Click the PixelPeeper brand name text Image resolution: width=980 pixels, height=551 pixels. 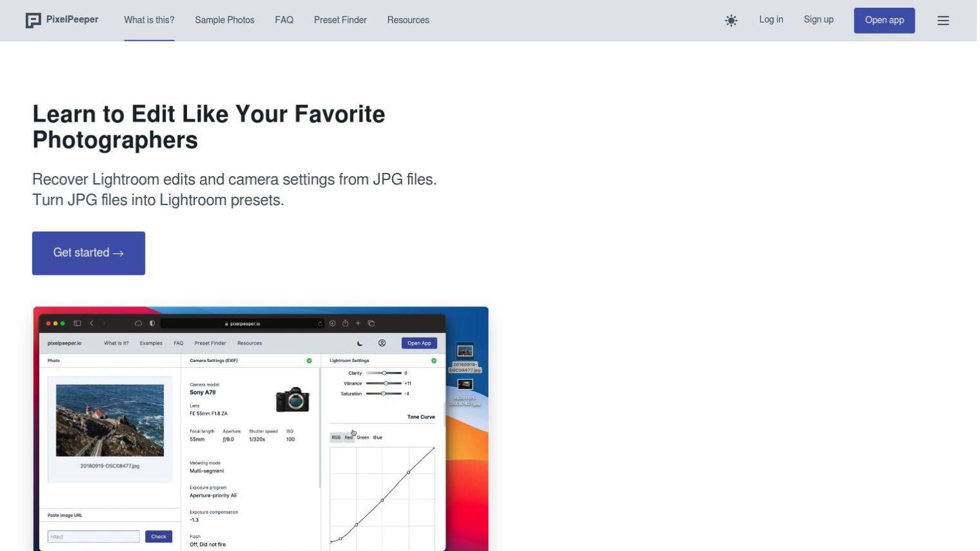coord(72,19)
